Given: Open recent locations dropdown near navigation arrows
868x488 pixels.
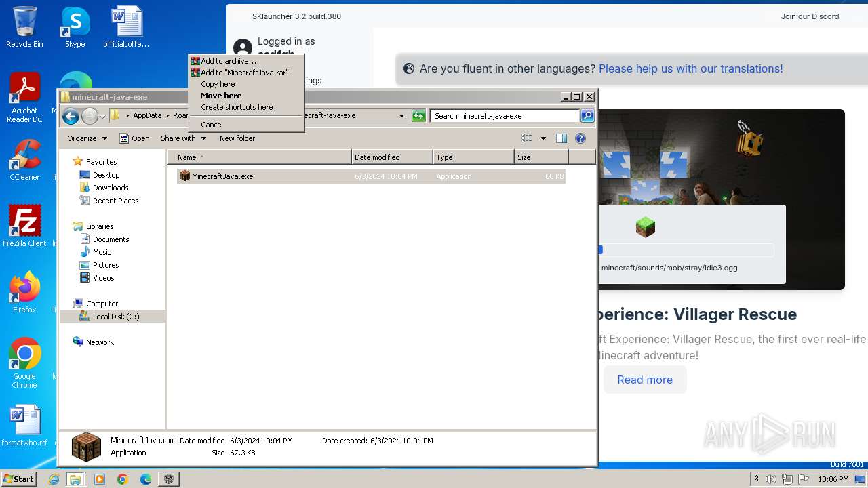Looking at the screenshot, I should pos(102,116).
